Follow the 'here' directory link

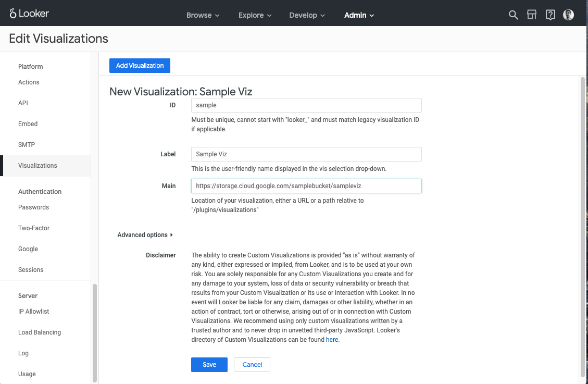pos(332,339)
